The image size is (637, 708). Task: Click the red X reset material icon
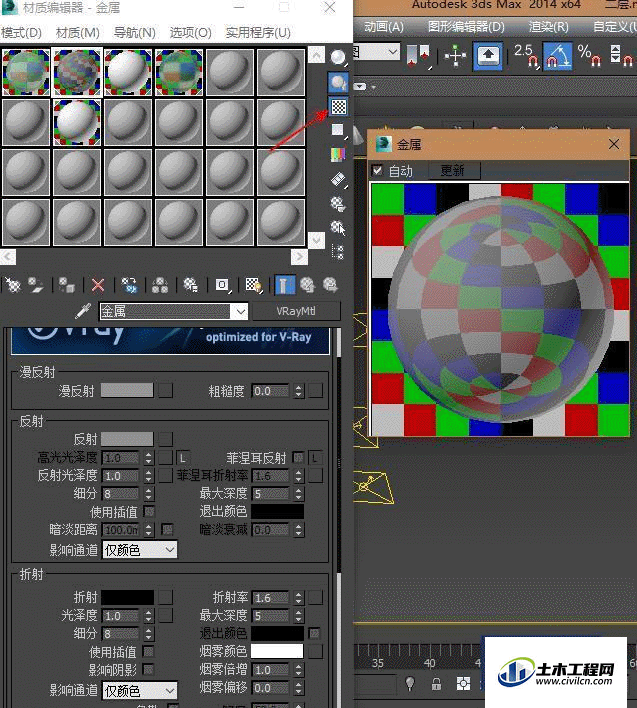point(98,285)
